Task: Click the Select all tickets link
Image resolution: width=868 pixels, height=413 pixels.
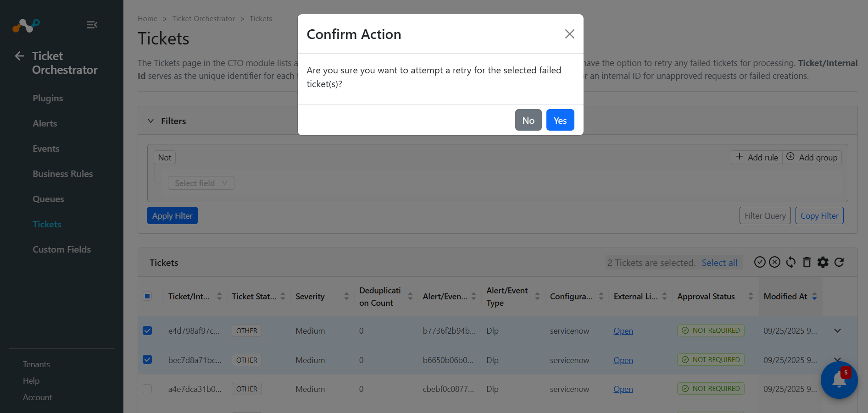Action: [719, 263]
